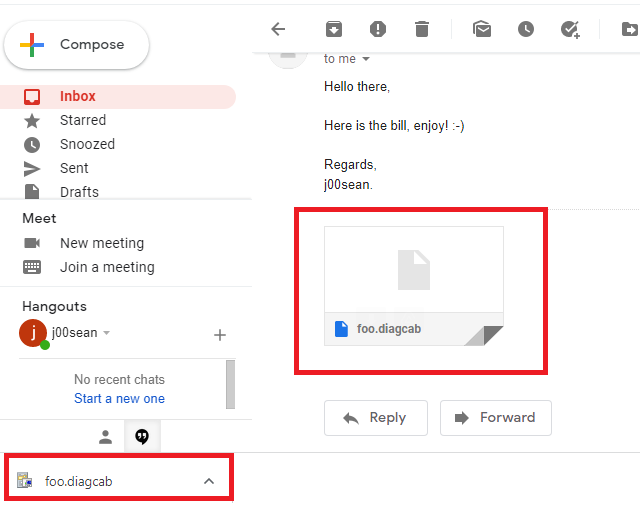This screenshot has width=640, height=505.
Task: Add to tasks using the checkmark icon
Action: point(570,30)
